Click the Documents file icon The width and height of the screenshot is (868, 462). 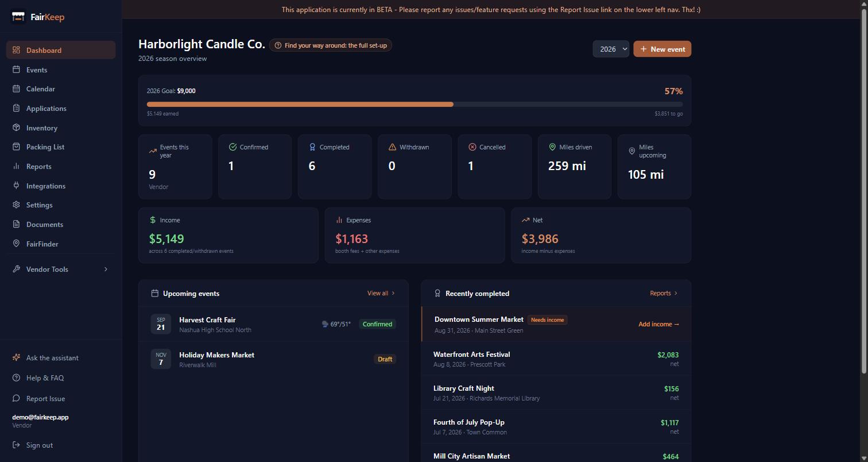pos(16,224)
